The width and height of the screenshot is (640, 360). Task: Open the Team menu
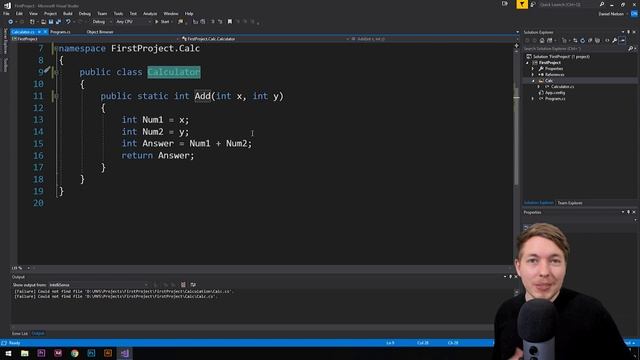point(102,13)
